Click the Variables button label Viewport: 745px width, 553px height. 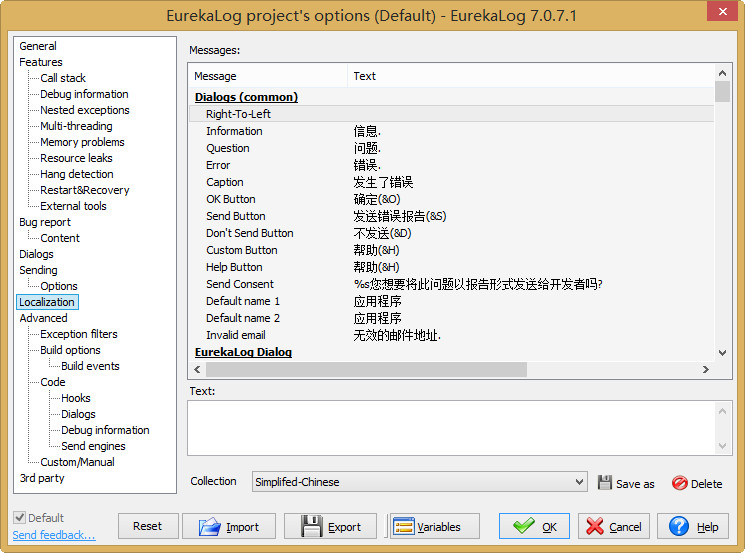click(439, 527)
